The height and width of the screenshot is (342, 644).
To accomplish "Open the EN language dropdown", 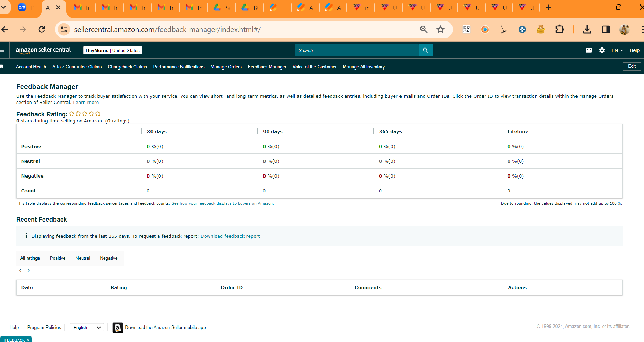I will [x=617, y=50].
